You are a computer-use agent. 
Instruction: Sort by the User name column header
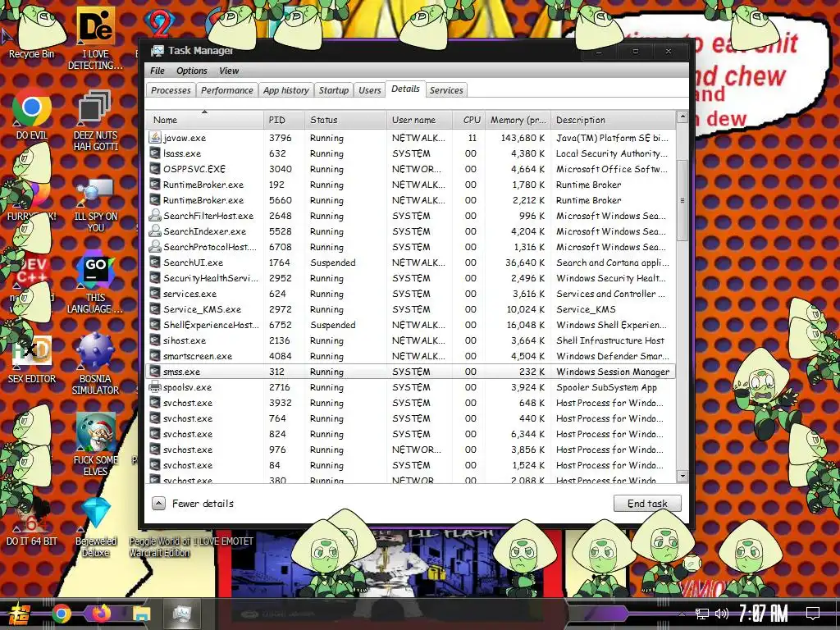click(x=419, y=120)
